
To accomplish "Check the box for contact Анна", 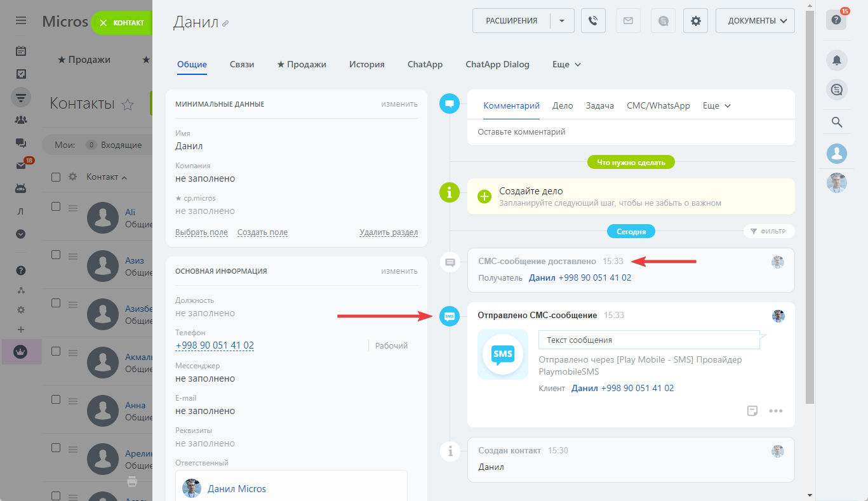I will tap(56, 399).
